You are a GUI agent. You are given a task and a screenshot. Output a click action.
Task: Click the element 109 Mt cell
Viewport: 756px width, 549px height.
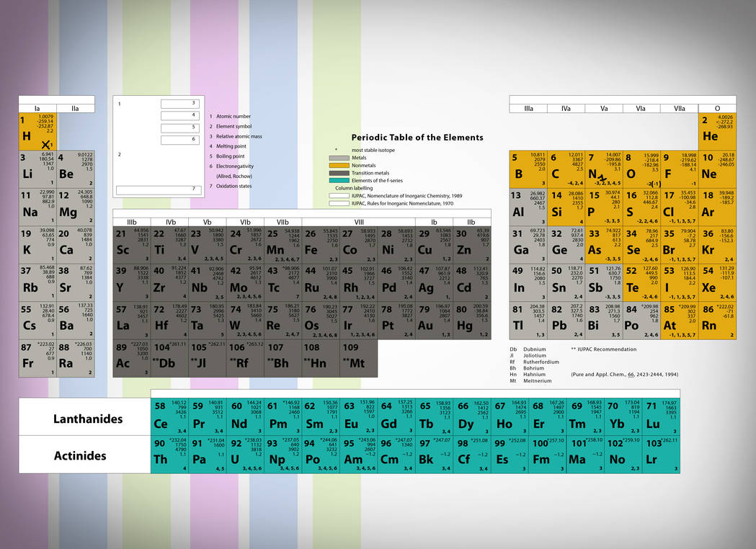359,359
